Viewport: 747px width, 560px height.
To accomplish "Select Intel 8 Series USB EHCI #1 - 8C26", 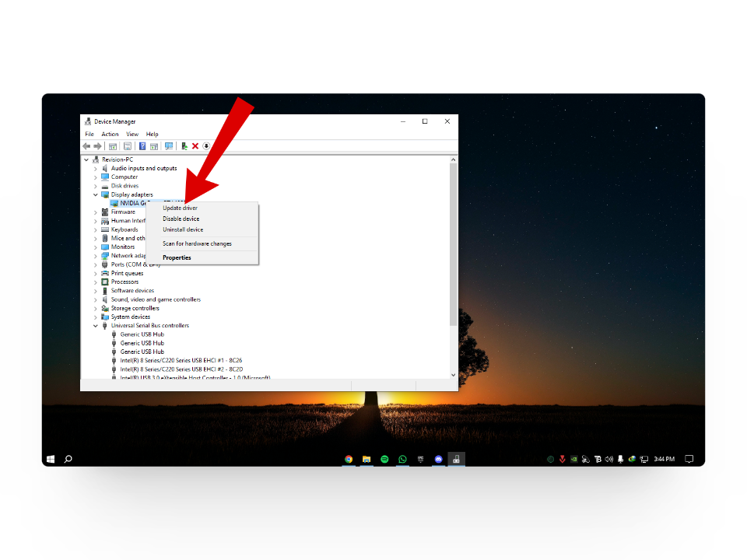I will [x=181, y=360].
